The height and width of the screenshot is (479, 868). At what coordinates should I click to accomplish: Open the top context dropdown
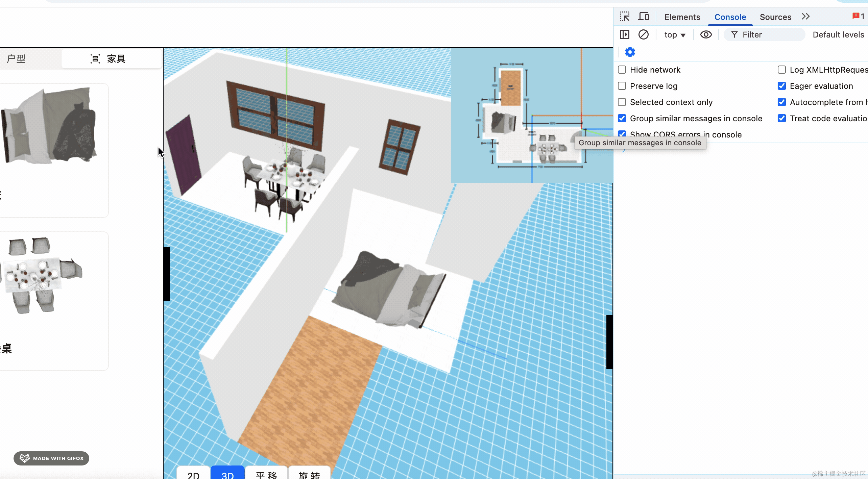(x=675, y=35)
